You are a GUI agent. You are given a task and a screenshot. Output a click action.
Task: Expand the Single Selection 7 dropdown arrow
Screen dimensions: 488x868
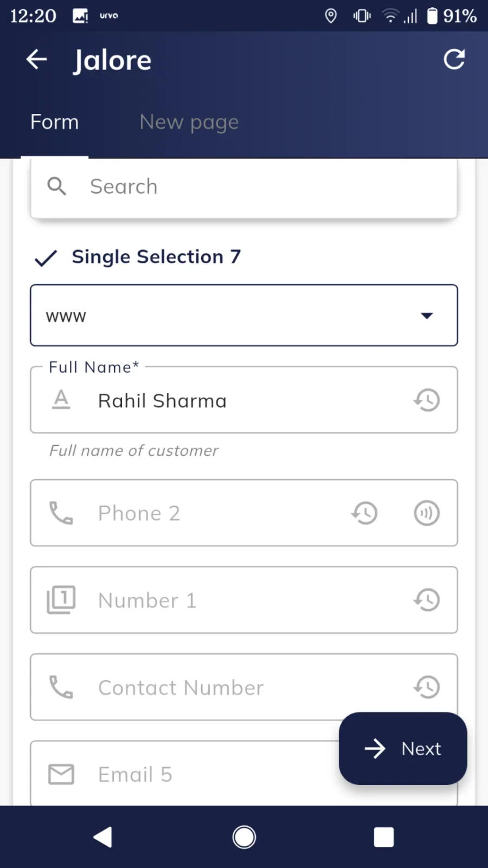pyautogui.click(x=427, y=316)
